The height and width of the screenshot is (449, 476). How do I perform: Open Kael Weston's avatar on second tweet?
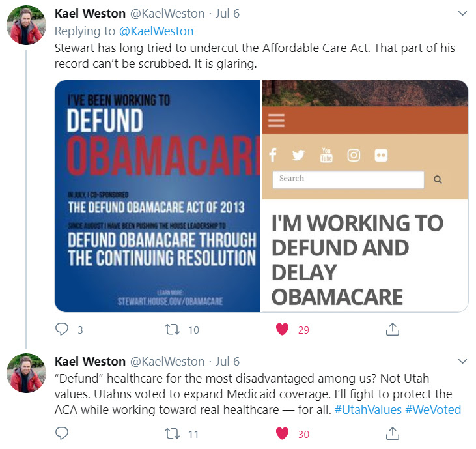click(27, 373)
